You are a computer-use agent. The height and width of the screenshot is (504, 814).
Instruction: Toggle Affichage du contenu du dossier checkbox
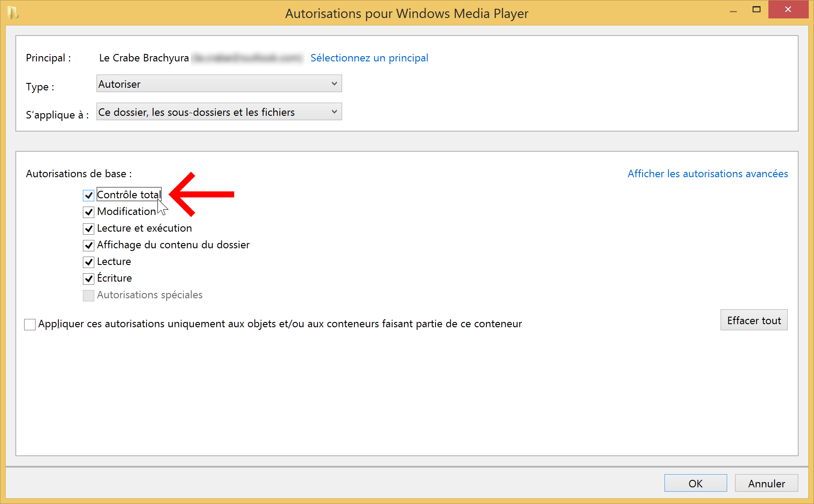[x=89, y=245]
